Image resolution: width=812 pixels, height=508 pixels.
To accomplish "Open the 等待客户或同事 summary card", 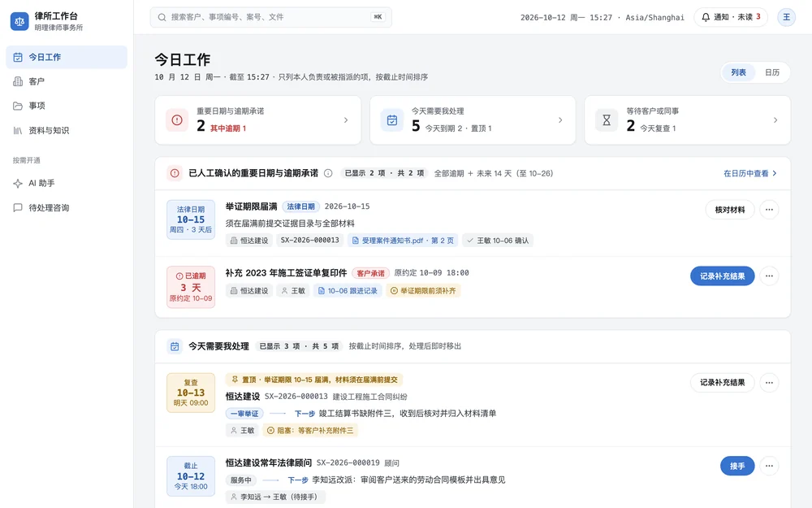I will click(x=688, y=119).
